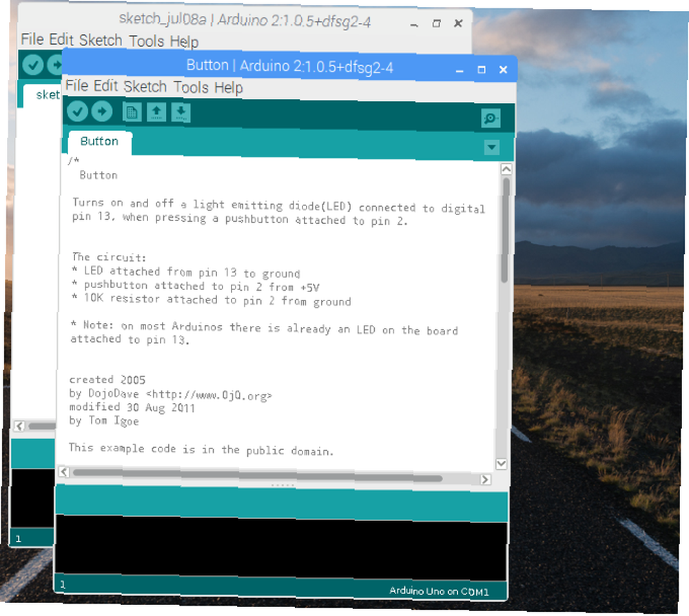
Task: Click scroll up arrow in code editor
Action: pos(506,169)
